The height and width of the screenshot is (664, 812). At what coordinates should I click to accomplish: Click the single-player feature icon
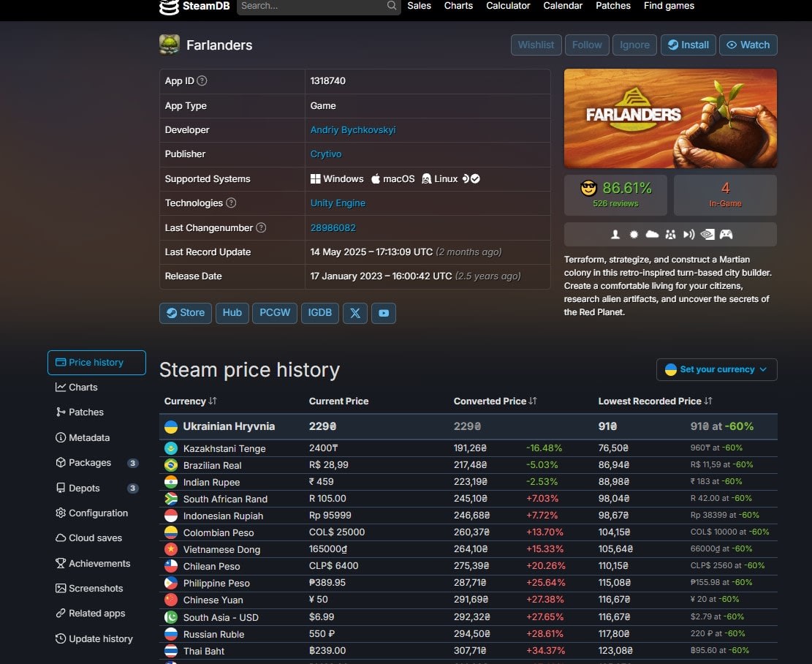point(615,234)
